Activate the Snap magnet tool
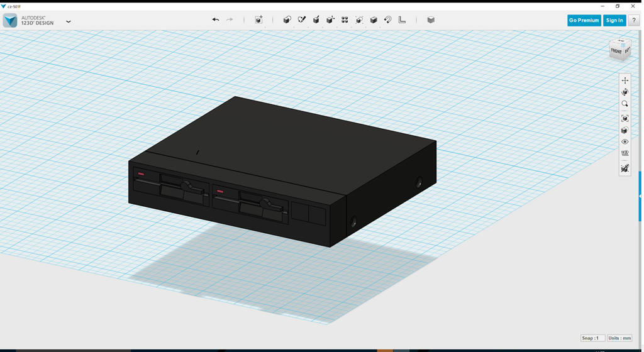Screen dimensions: 644x352 pos(387,20)
